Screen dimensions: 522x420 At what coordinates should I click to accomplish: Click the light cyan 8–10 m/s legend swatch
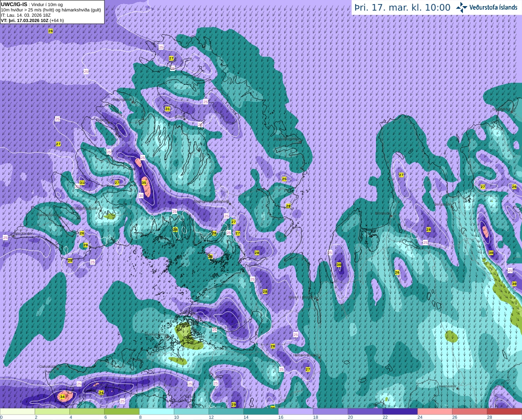pos(157,411)
